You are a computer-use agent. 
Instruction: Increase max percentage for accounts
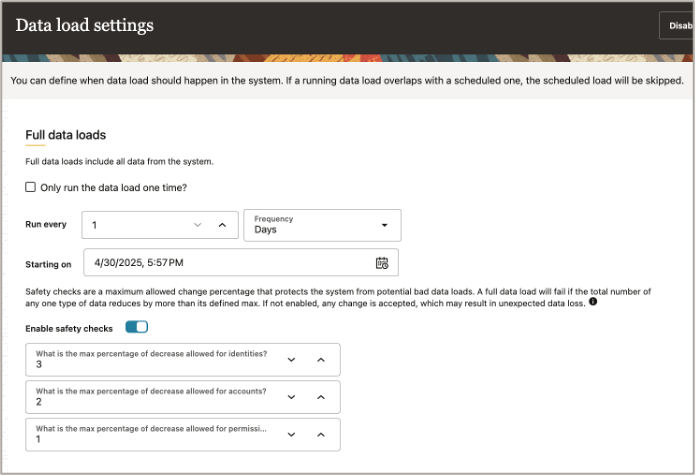point(320,397)
